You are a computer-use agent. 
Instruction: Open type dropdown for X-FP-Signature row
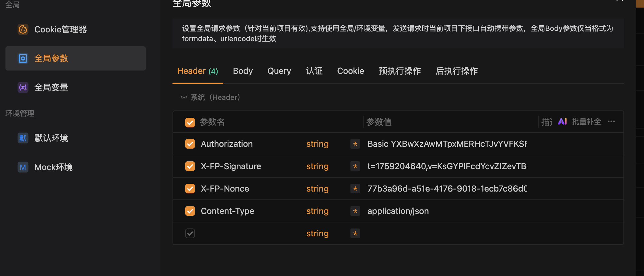[x=317, y=166]
